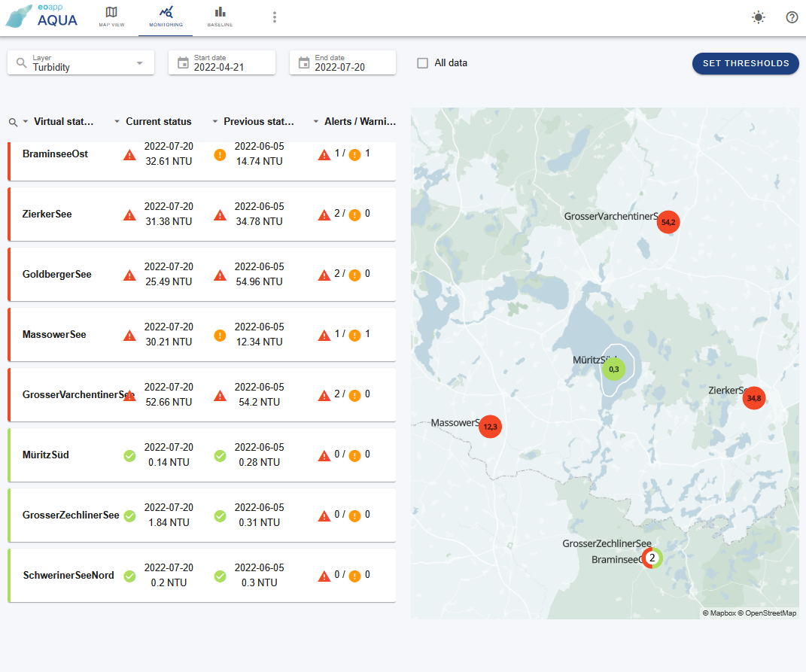Click the green 0,3 MüritzSüd map marker

click(x=614, y=369)
